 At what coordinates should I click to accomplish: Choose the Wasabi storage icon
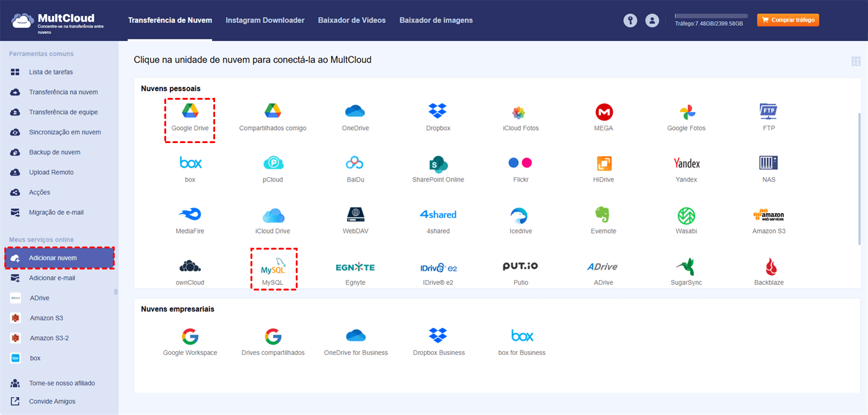pos(686,215)
